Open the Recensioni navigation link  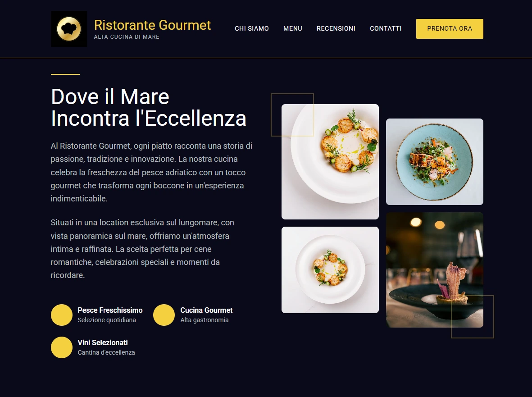[336, 28]
